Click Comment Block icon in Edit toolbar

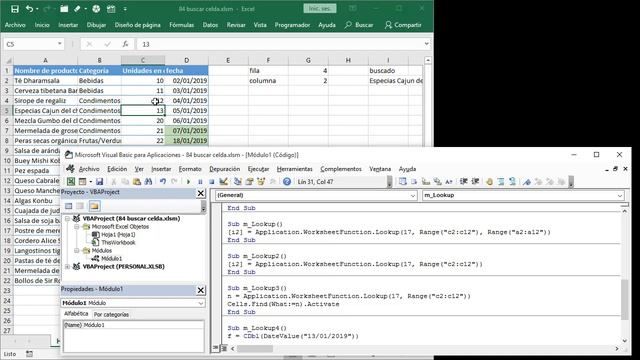coord(501,182)
